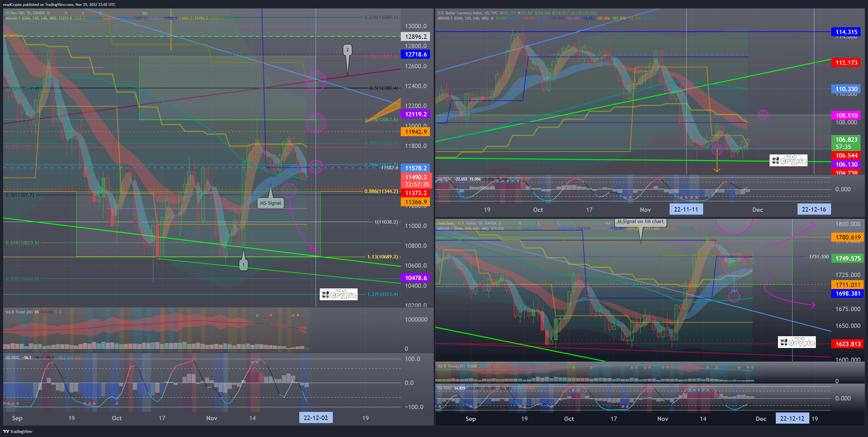Click the TradingView logo at bottom left
Viewport: 868px width, 437px height.
point(17,431)
